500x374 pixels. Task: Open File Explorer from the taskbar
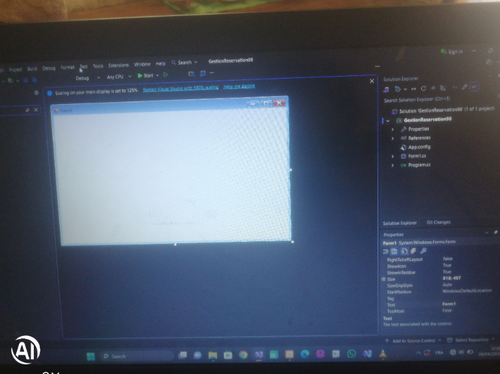coord(213,355)
